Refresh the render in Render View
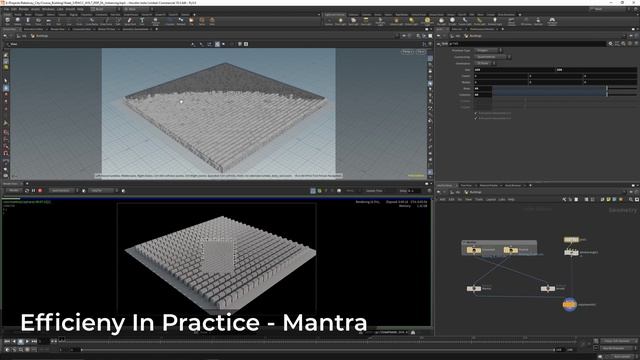The width and height of the screenshot is (640, 360). click(x=27, y=191)
